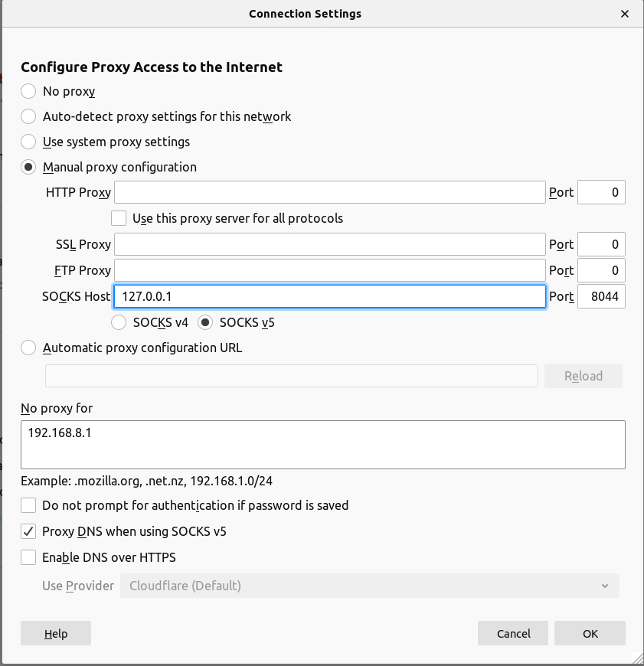Click the SOCKS Host port field

pos(601,296)
